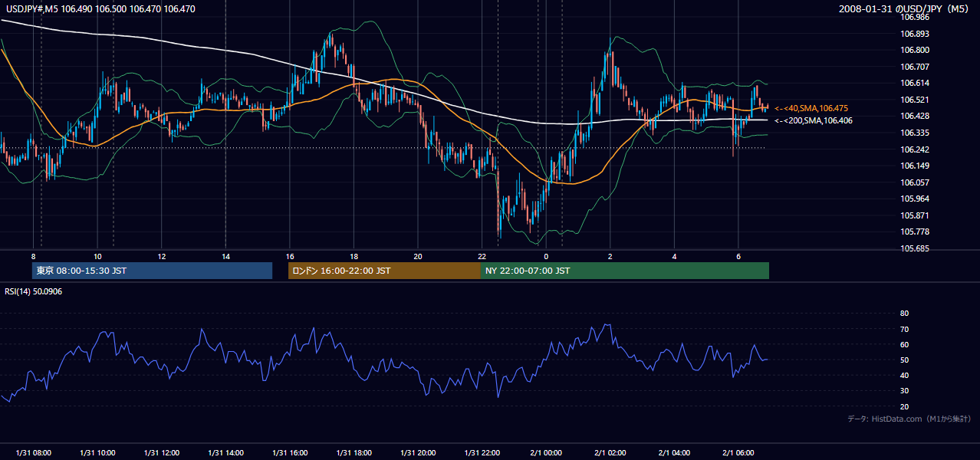This screenshot has height=460, width=980.
Task: Click hour tick 16 under price chart
Action: 289,257
